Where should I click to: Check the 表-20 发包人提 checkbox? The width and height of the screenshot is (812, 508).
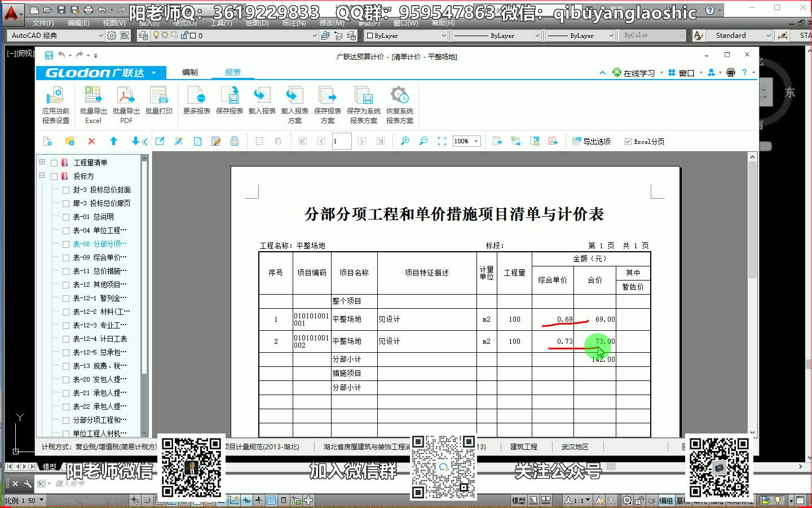tap(66, 379)
